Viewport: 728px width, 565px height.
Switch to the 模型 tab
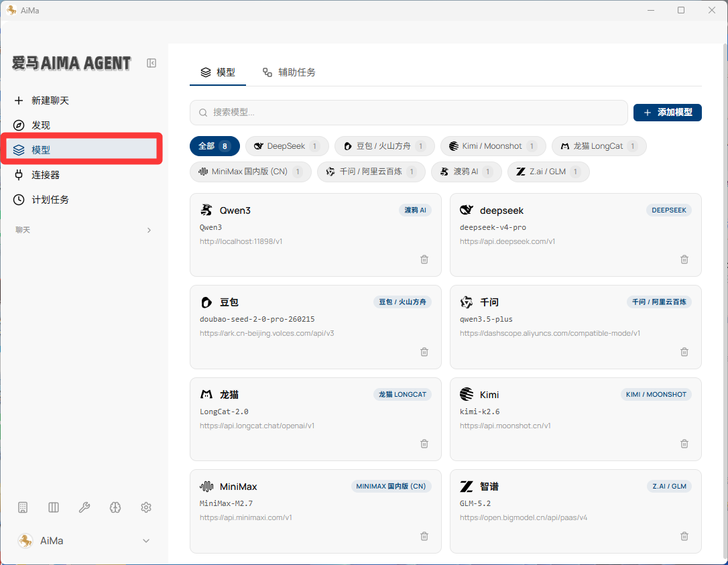click(x=218, y=72)
